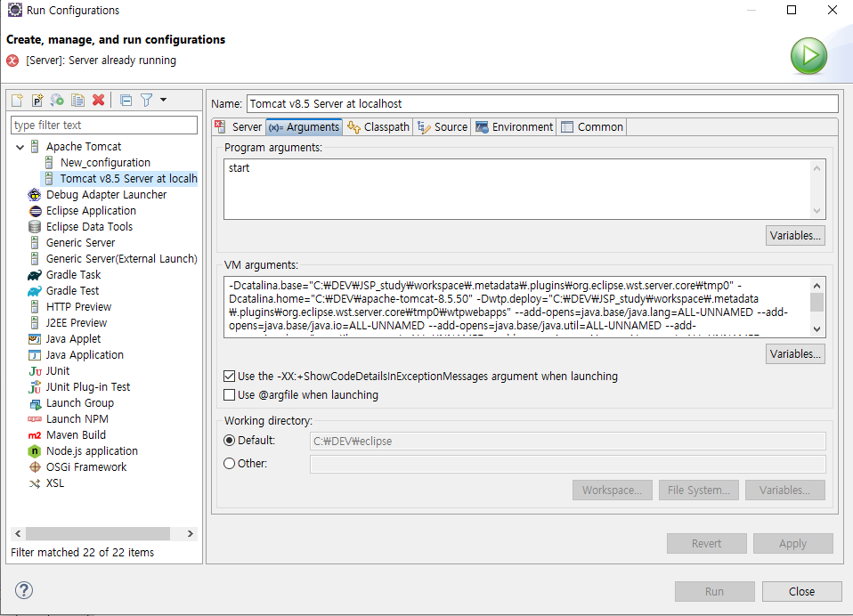Select the Gradle Test item

(72, 291)
